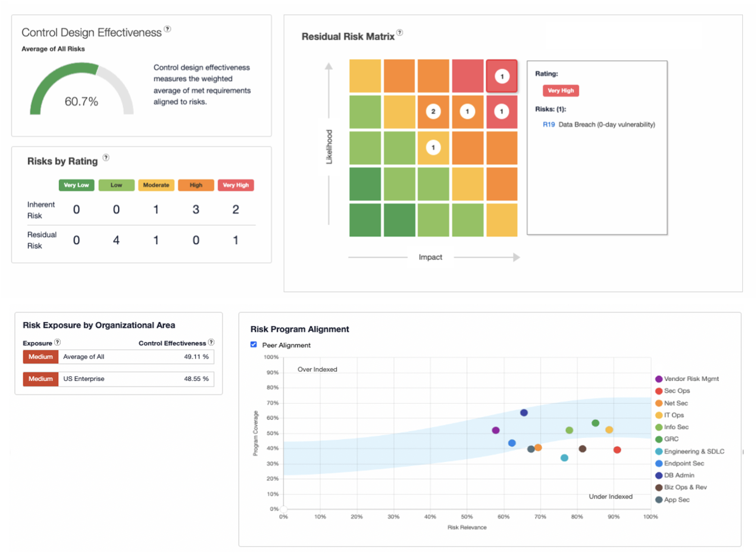
Task: Toggle Engineering & SDLC legend dot
Action: (659, 451)
